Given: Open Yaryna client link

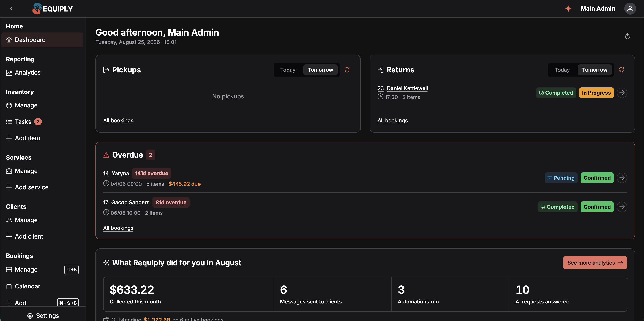Looking at the screenshot, I should pyautogui.click(x=120, y=173).
